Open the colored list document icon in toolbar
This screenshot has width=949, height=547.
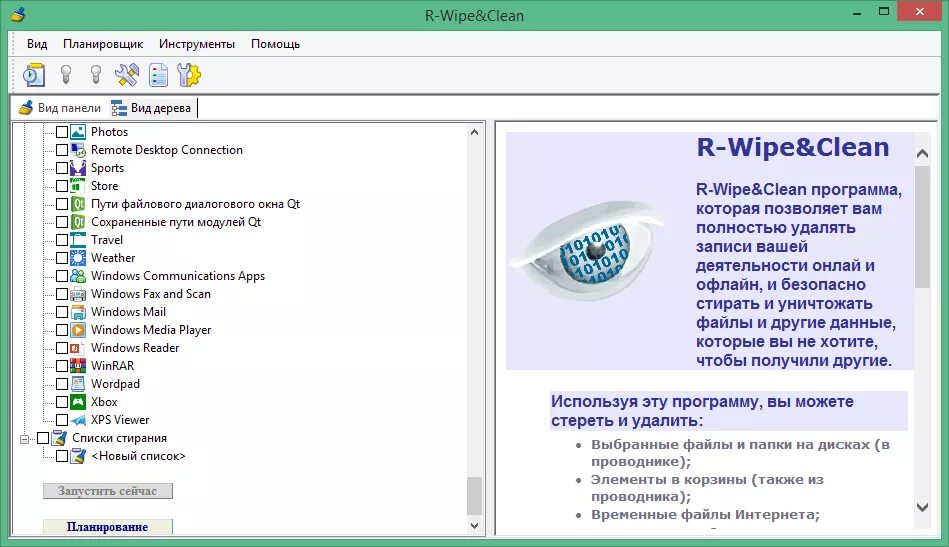[x=158, y=75]
